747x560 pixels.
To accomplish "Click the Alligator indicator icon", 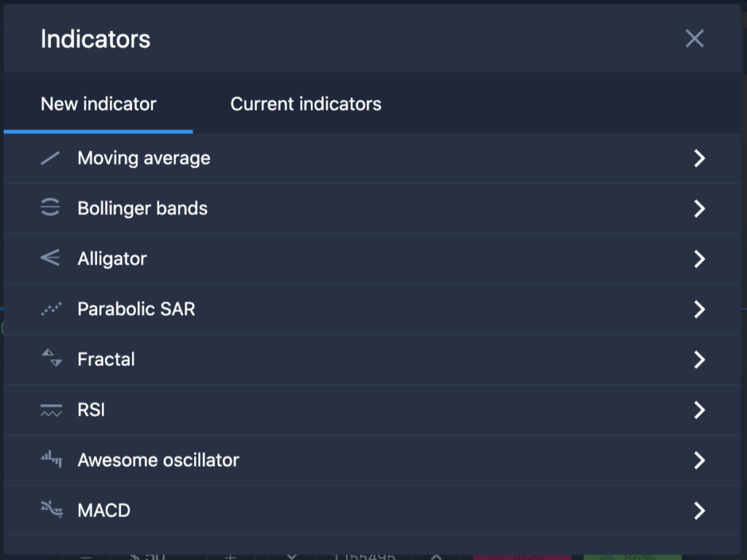I will point(50,258).
